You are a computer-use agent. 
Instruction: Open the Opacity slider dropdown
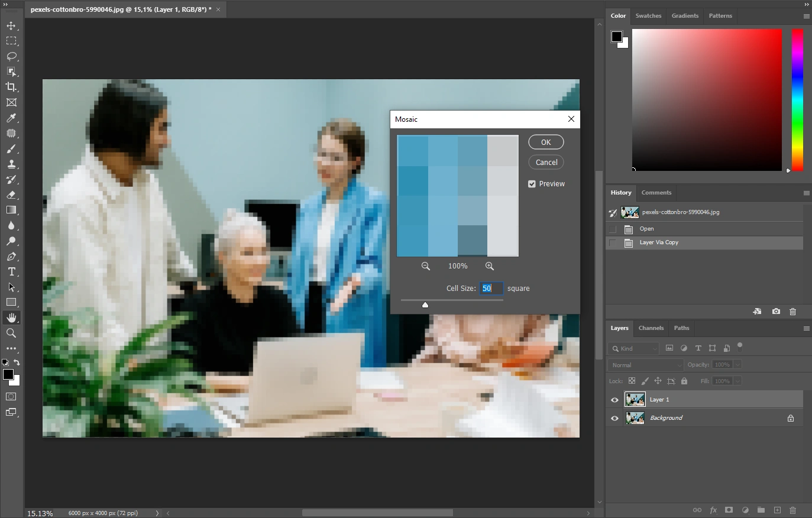737,365
